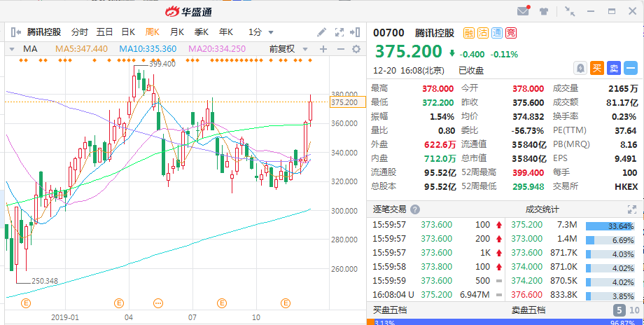Screen dimensions: 644x325
Task: Select the 周K weekly candlestick tab
Action: point(153,32)
